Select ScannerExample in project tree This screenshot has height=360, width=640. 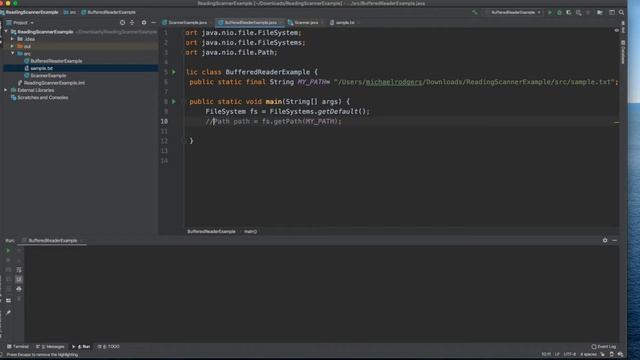pyautogui.click(x=48, y=76)
